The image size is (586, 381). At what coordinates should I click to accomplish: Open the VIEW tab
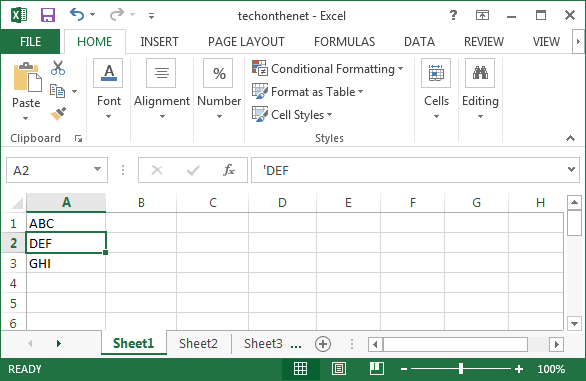(546, 42)
